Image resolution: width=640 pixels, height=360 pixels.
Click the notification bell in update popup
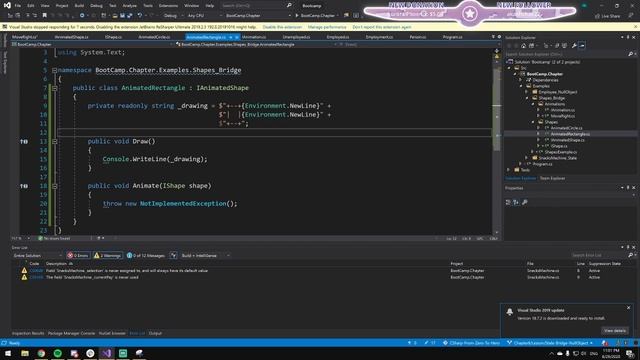click(509, 312)
